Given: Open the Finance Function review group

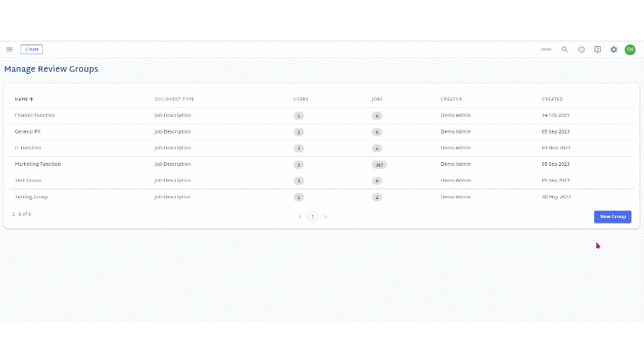Looking at the screenshot, I should 35,115.
